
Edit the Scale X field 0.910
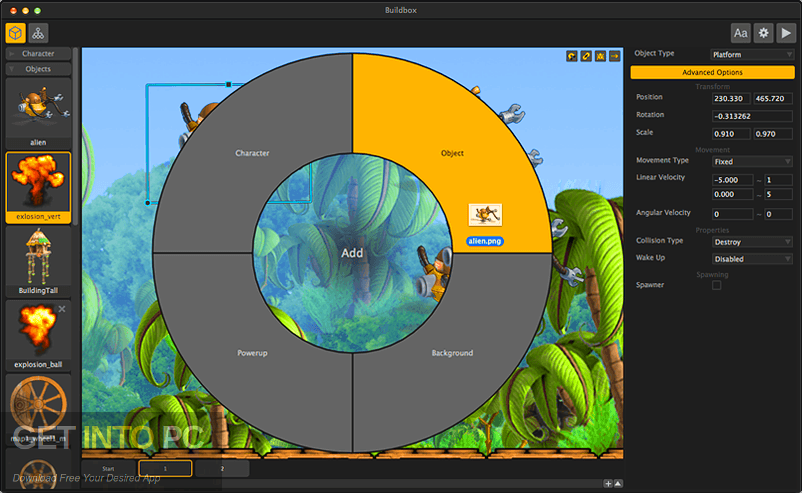(731, 134)
